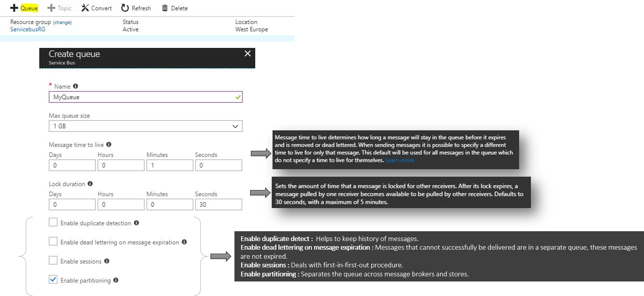Enable sessions checkbox

pyautogui.click(x=53, y=260)
